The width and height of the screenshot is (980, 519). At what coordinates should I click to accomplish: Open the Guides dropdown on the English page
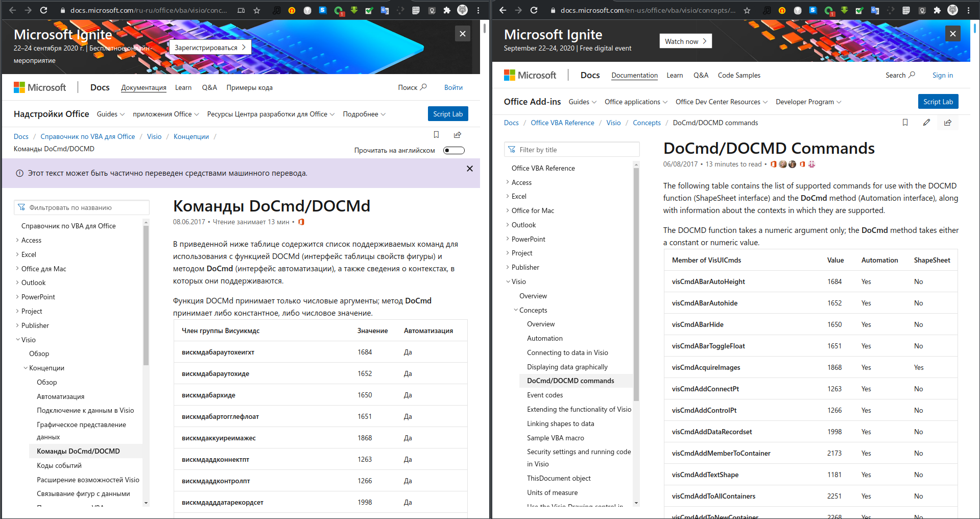coord(582,102)
